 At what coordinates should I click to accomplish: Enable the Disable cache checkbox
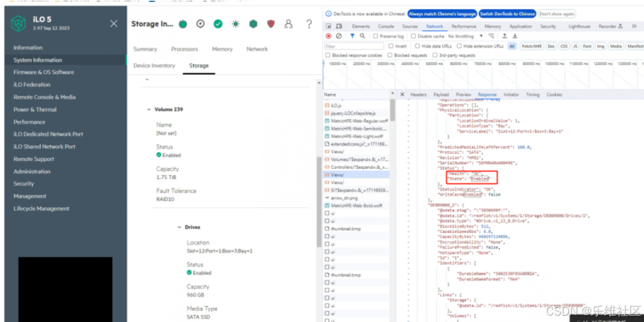click(x=414, y=36)
